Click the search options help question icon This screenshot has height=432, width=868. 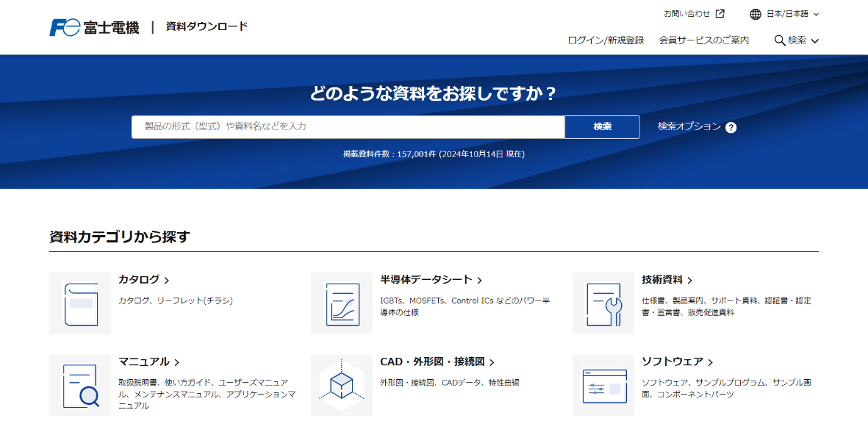click(x=731, y=128)
